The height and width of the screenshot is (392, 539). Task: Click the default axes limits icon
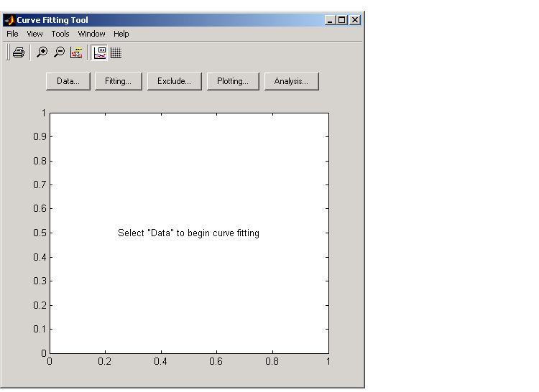76,52
